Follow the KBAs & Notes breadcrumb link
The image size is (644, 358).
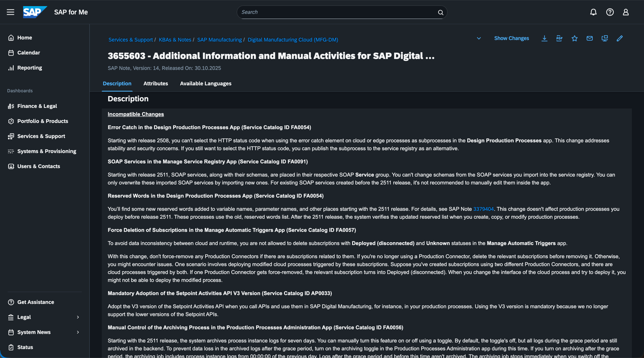coord(175,40)
